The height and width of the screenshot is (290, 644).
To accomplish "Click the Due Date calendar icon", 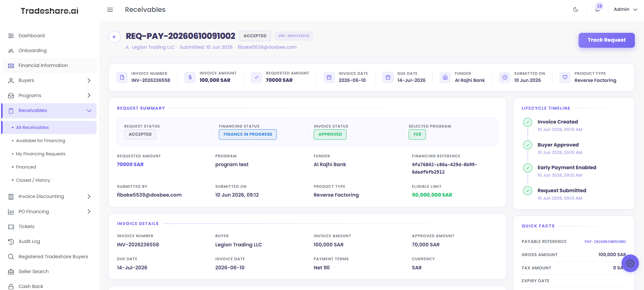I will tap(388, 77).
